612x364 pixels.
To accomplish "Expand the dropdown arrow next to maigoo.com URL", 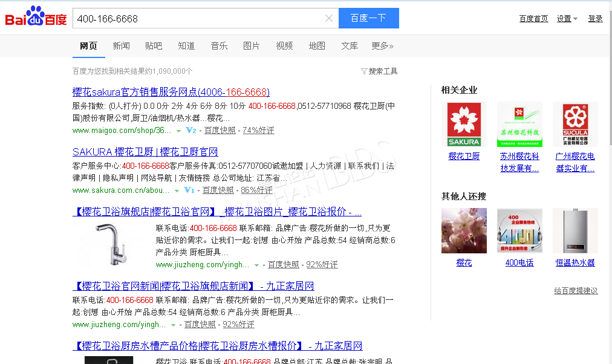I will (178, 131).
